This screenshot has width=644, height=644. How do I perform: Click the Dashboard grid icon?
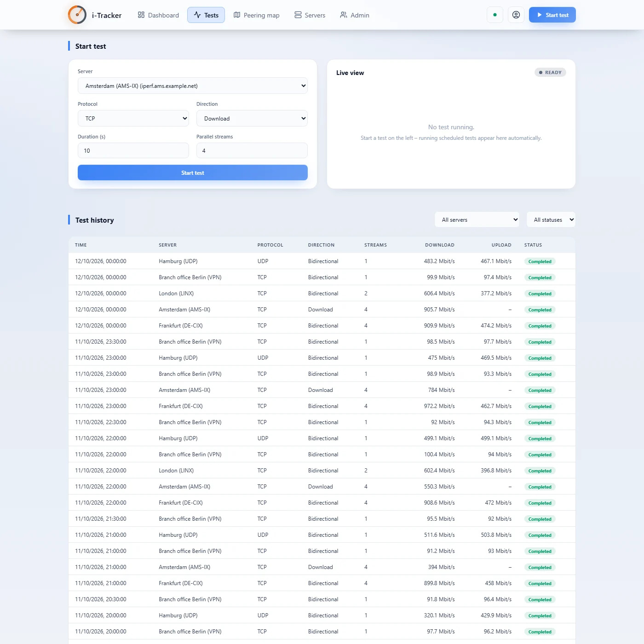[x=141, y=15]
